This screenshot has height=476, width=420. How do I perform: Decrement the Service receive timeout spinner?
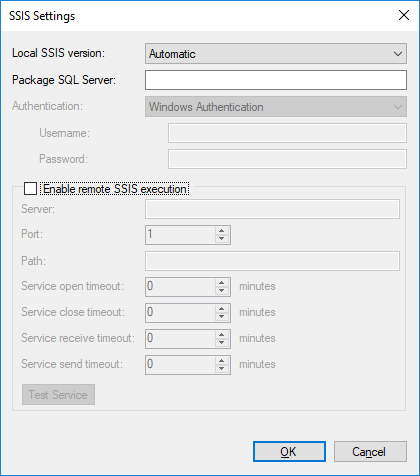point(222,343)
